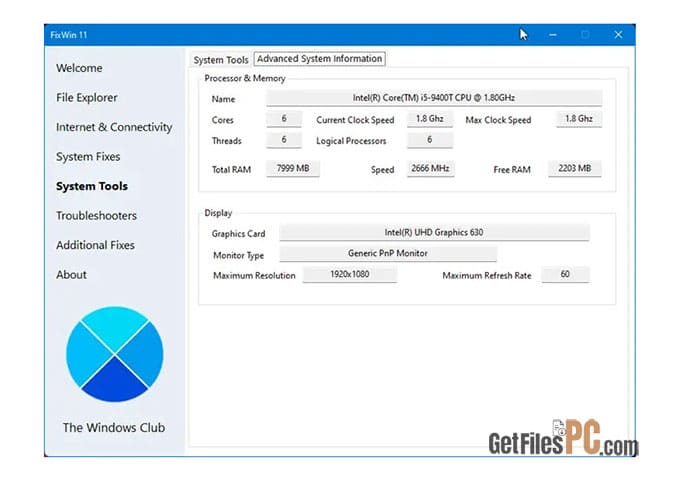Click the Cores label
This screenshot has width=700, height=496.
[x=222, y=120]
